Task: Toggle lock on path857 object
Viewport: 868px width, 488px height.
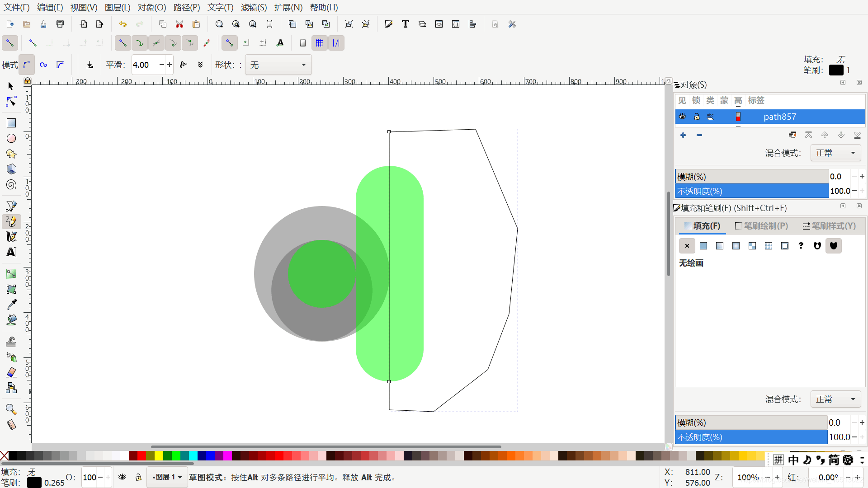Action: pos(697,117)
